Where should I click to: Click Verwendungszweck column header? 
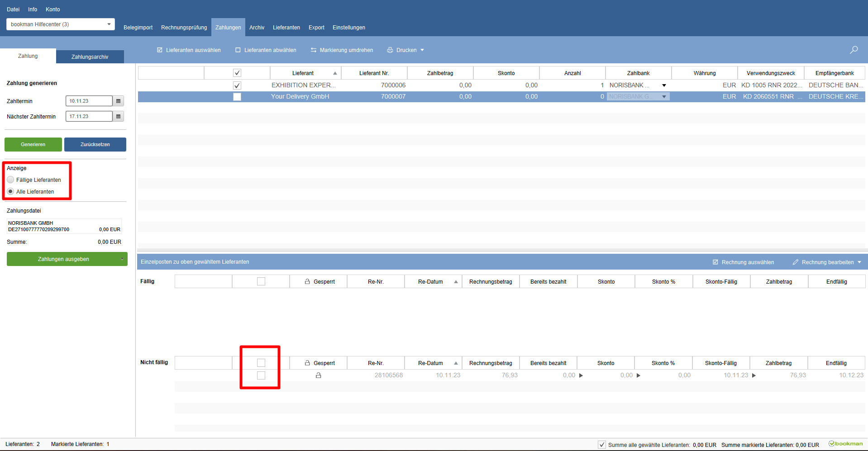pyautogui.click(x=771, y=73)
